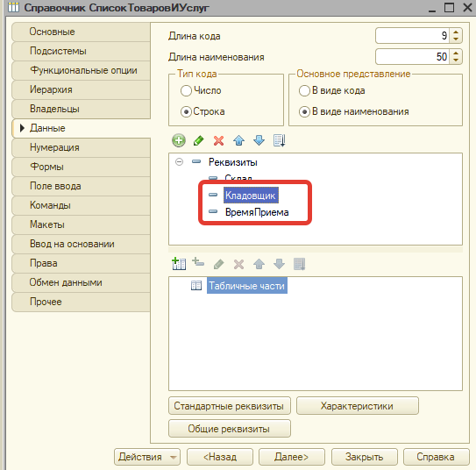This screenshot has width=476, height=470.
Task: Click the green add attribute icon
Action: 179,140
